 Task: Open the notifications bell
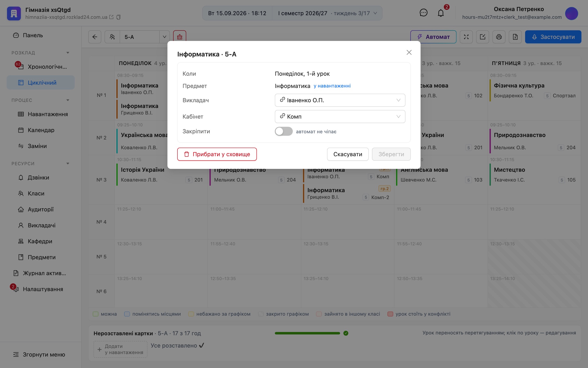[441, 13]
